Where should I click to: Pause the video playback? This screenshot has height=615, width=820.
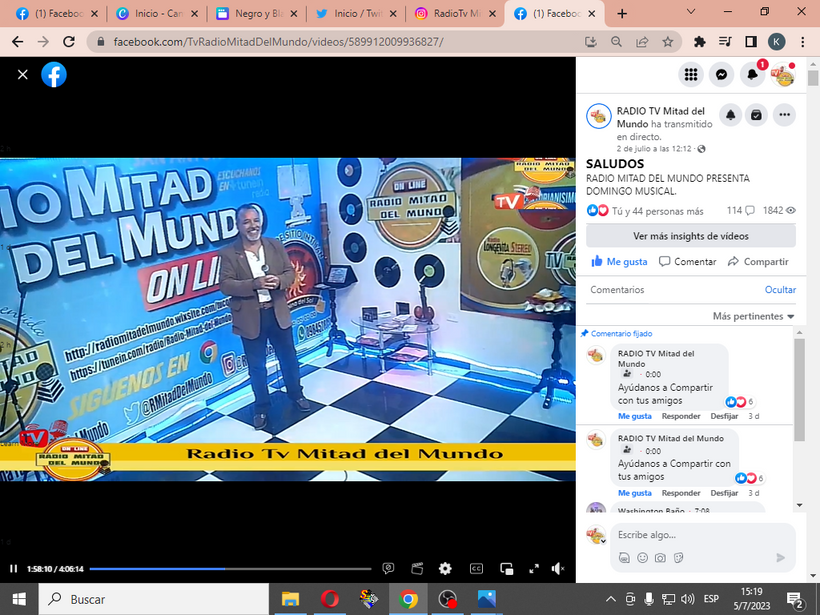pyautogui.click(x=14, y=568)
